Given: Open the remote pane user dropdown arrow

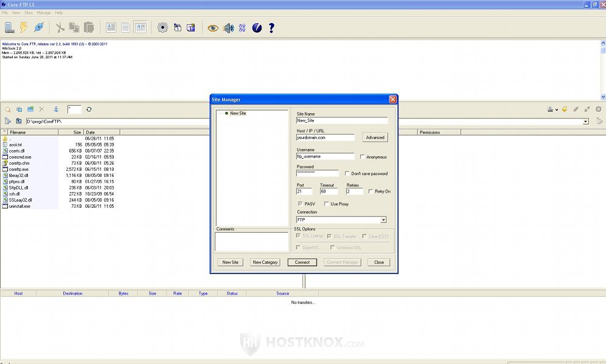Looking at the screenshot, I should point(557,109).
